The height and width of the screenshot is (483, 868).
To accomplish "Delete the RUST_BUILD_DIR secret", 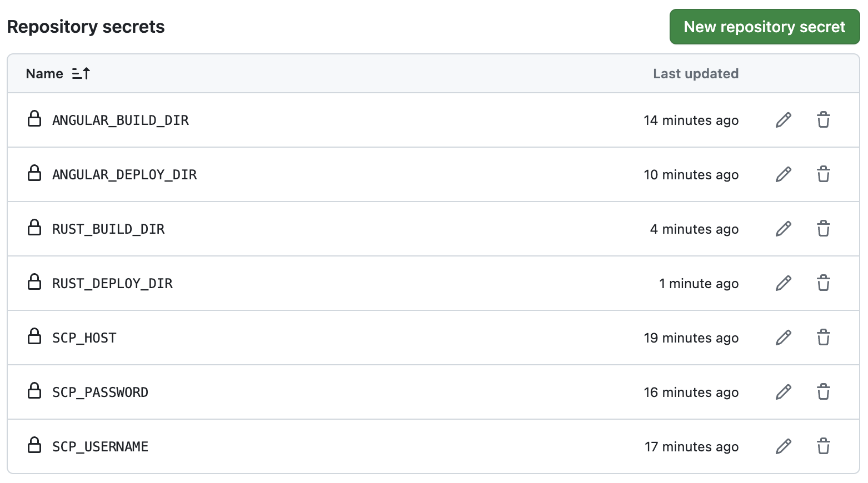I will pos(823,229).
